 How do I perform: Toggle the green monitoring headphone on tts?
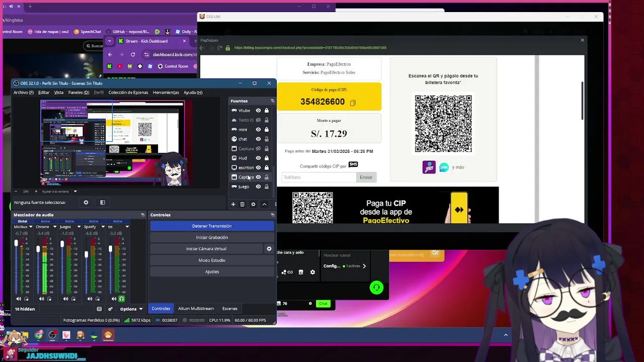[121, 299]
